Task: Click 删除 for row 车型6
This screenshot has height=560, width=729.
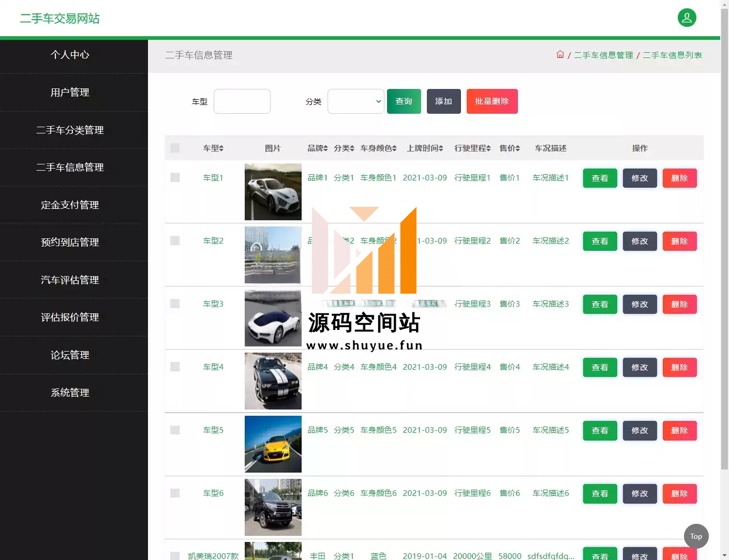Action: point(680,493)
